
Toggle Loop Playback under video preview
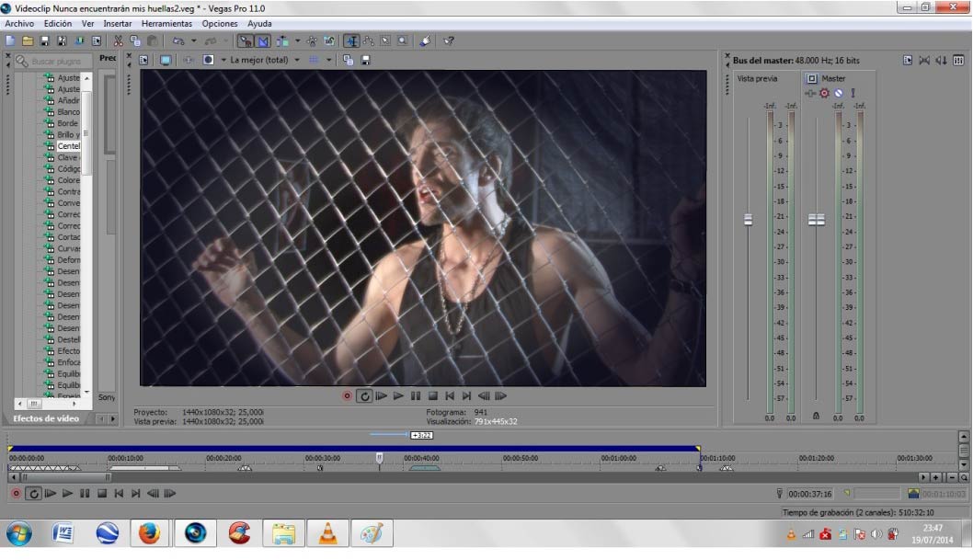click(364, 396)
